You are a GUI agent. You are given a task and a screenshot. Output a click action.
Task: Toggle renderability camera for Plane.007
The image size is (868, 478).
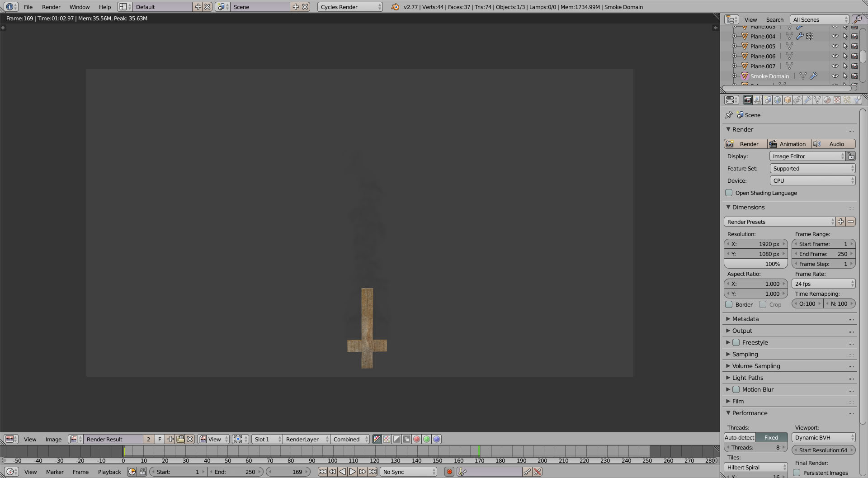[x=855, y=66]
